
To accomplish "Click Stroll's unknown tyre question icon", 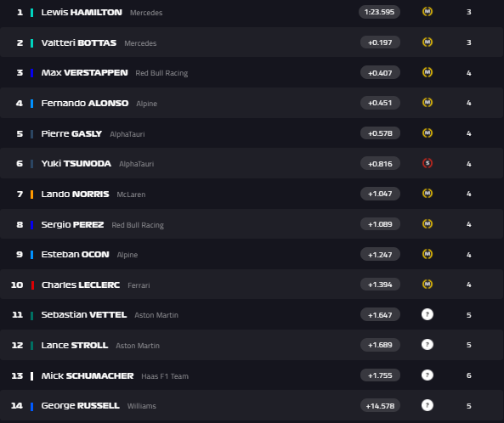I will [x=428, y=345].
